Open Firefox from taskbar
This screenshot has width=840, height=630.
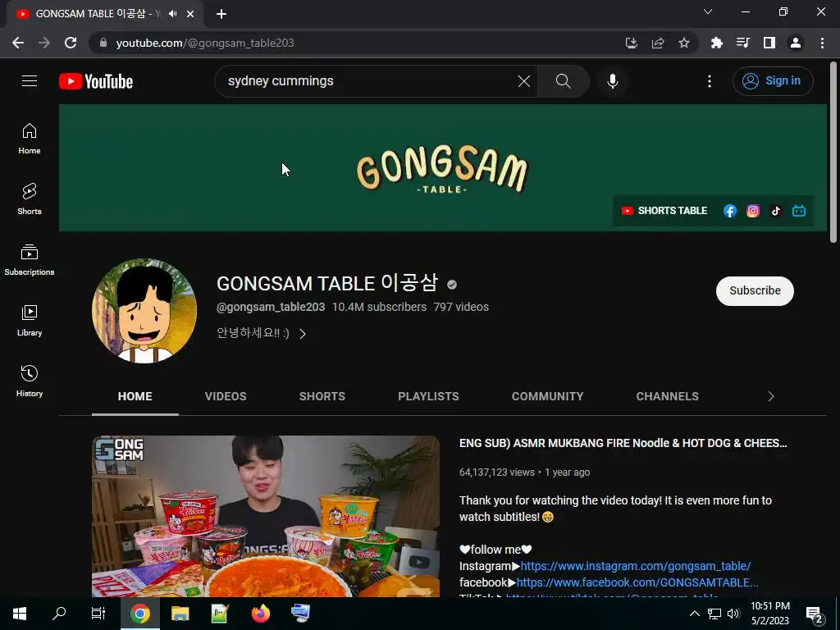[x=260, y=614]
